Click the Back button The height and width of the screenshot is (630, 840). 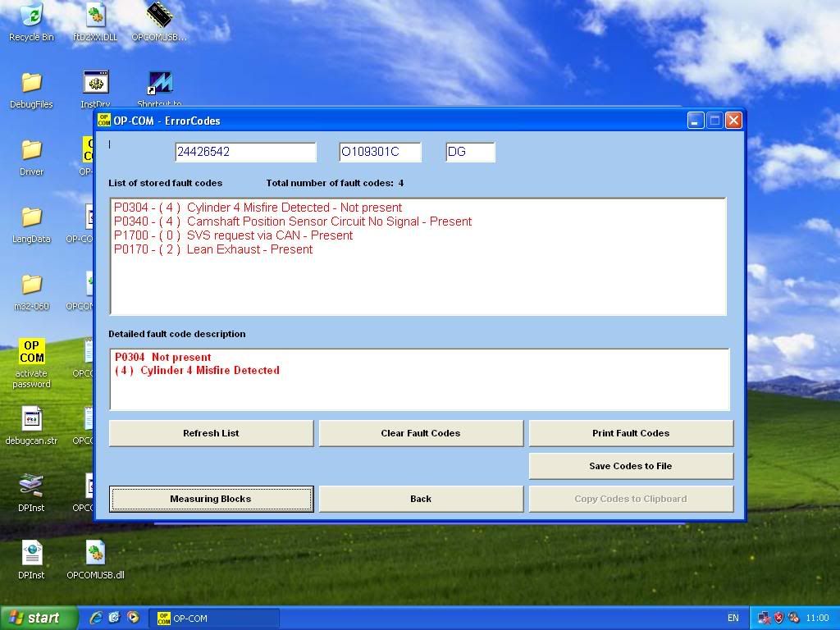coord(421,499)
